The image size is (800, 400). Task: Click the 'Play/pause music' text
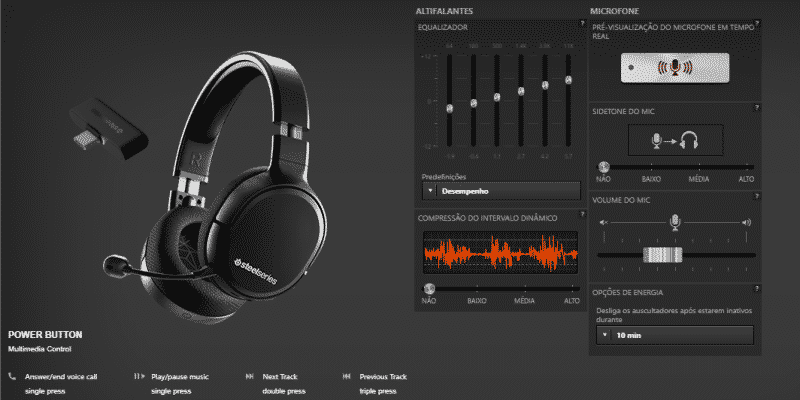(x=180, y=377)
